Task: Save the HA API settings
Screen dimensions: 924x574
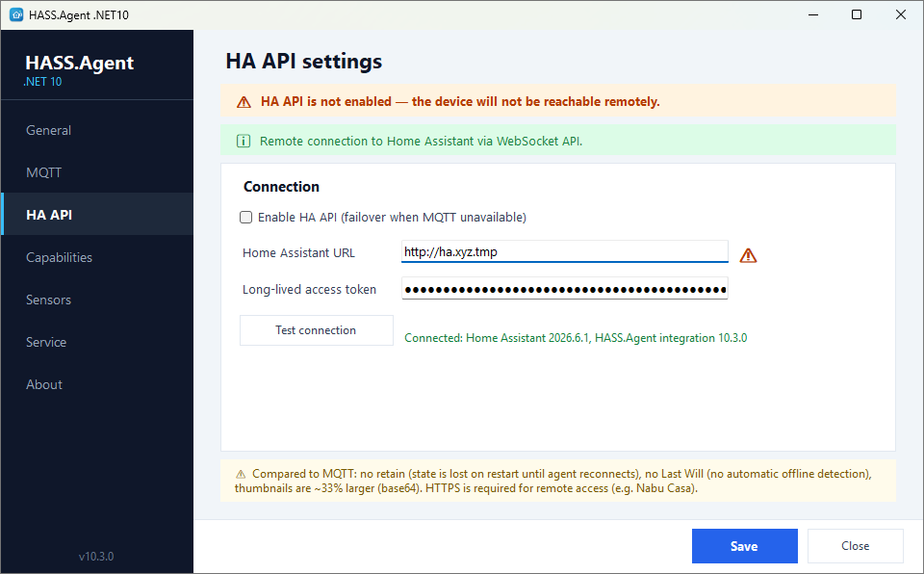Action: pos(745,546)
